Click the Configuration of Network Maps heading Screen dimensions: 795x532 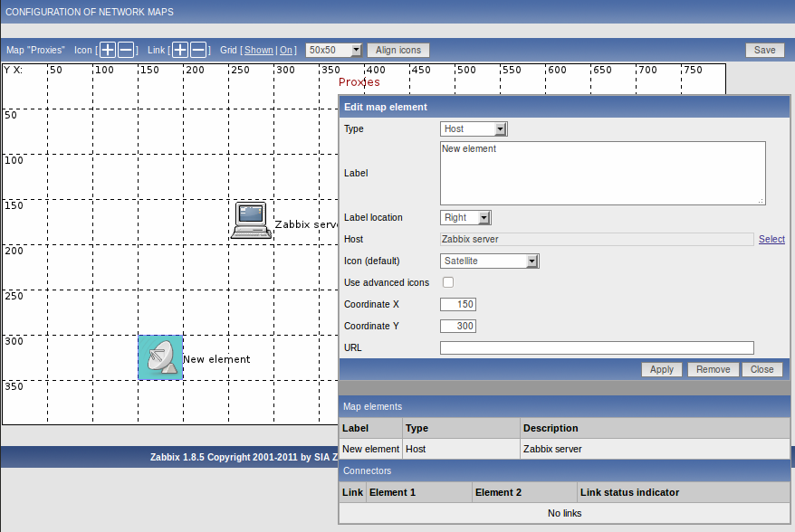point(90,12)
